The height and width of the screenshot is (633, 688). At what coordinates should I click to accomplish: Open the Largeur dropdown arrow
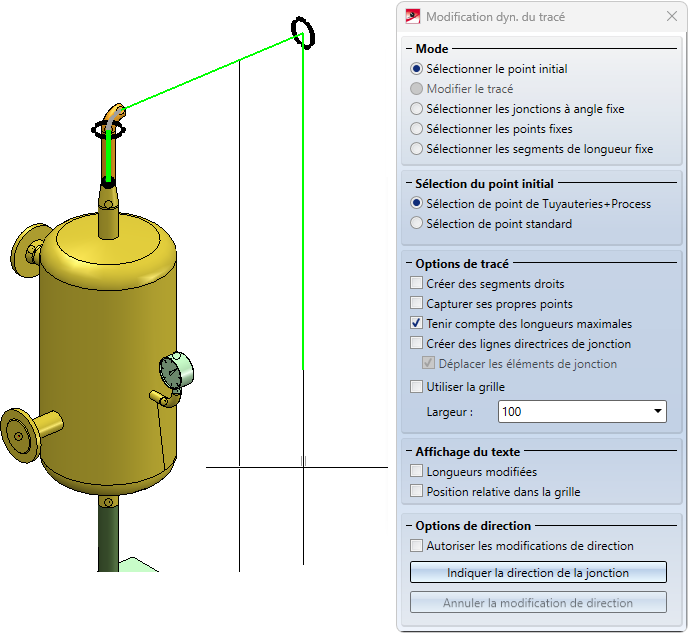point(657,411)
